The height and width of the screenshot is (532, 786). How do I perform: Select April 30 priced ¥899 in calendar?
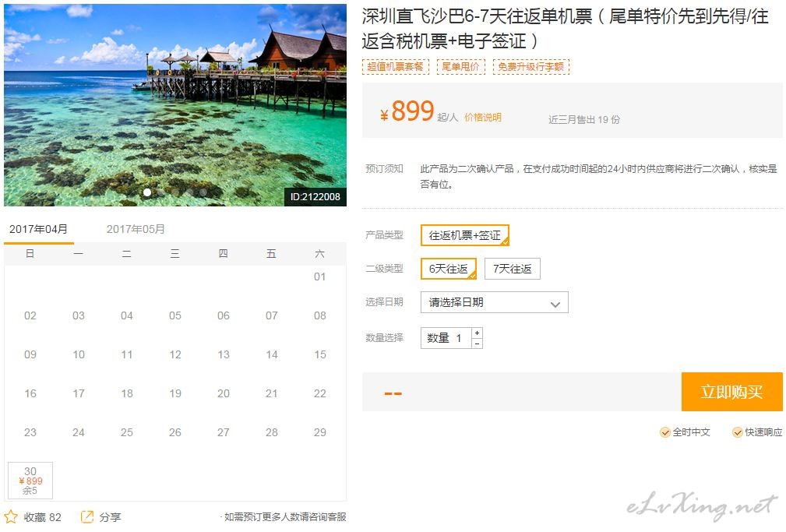click(x=30, y=481)
